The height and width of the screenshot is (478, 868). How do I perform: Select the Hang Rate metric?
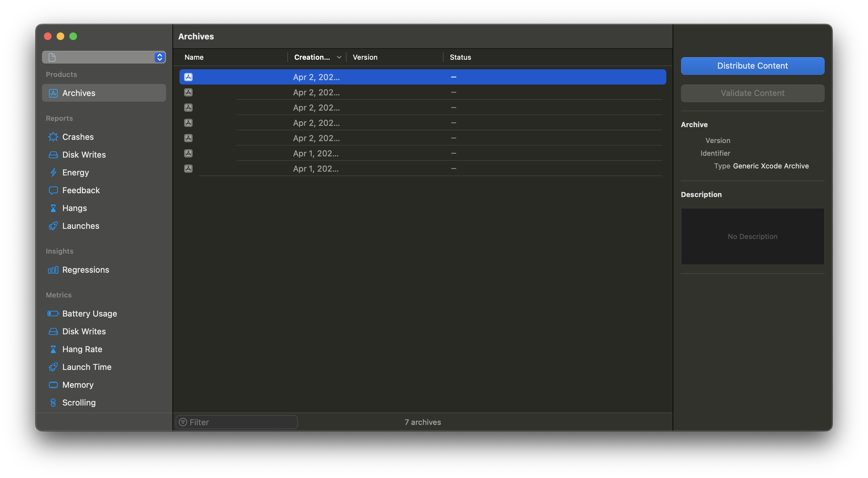82,349
